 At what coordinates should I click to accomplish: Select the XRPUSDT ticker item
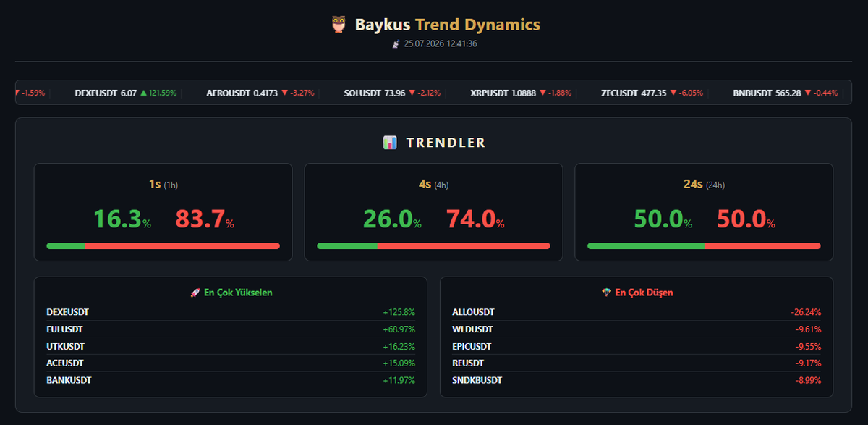pos(521,93)
